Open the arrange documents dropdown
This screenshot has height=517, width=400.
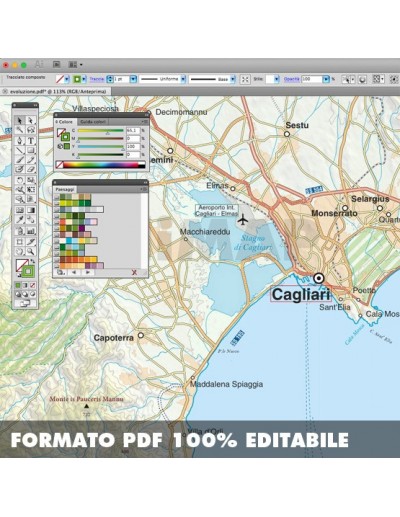click(75, 65)
